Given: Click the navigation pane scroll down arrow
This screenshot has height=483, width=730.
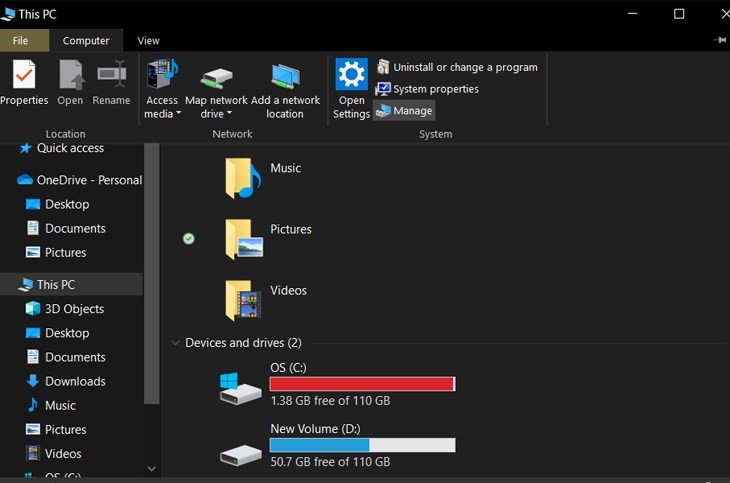Looking at the screenshot, I should point(151,469).
